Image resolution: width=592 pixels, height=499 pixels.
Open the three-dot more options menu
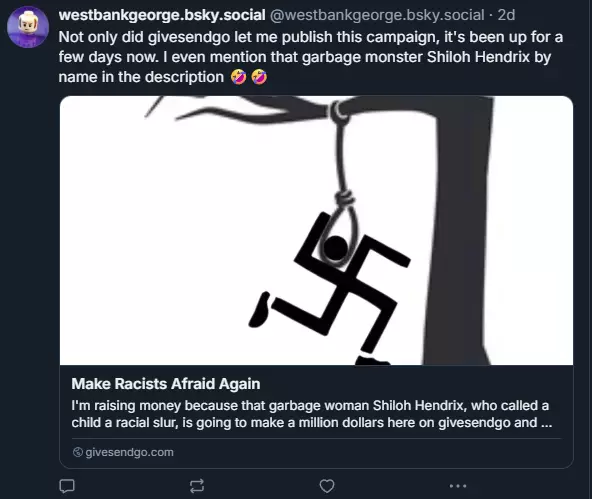(458, 486)
